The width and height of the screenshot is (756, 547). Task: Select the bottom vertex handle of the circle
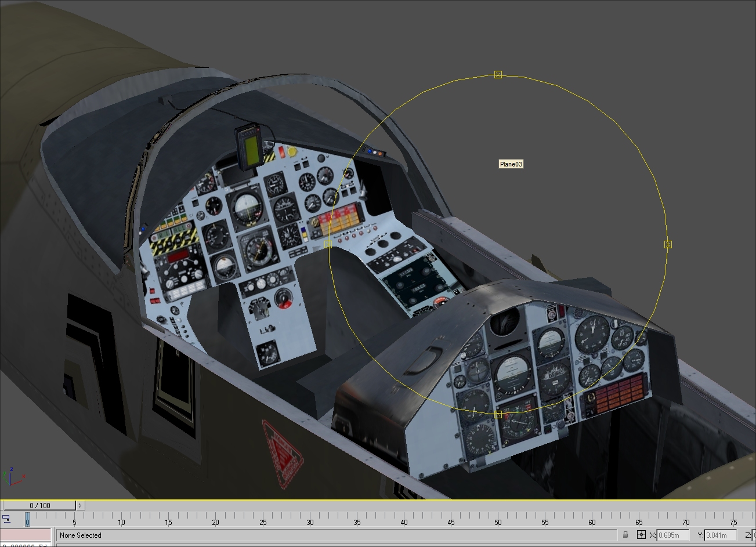[498, 414]
